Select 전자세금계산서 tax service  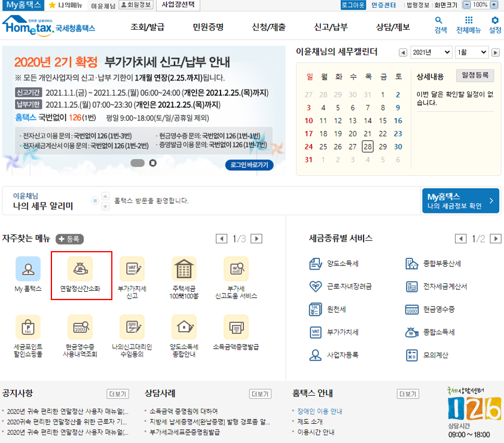point(436,286)
